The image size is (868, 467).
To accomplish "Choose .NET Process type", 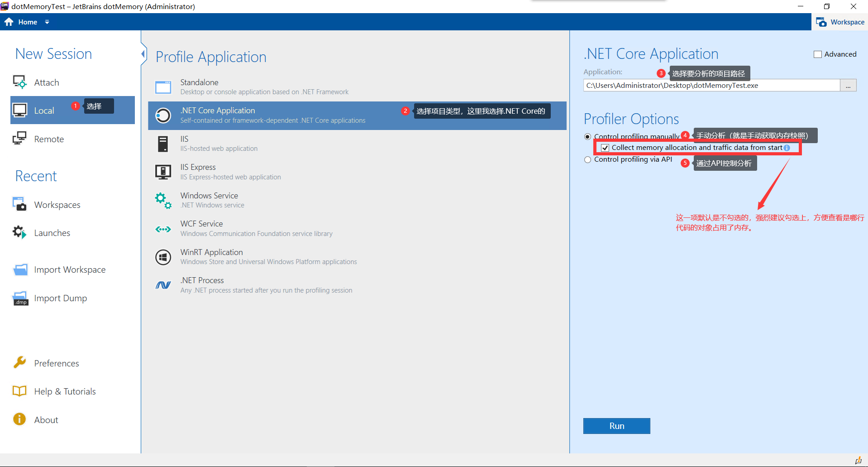I will pyautogui.click(x=357, y=285).
